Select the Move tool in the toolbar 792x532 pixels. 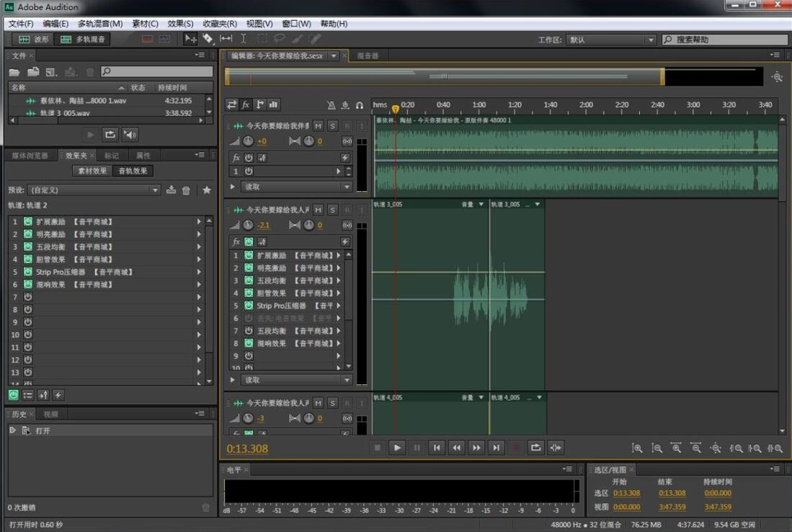[x=190, y=39]
